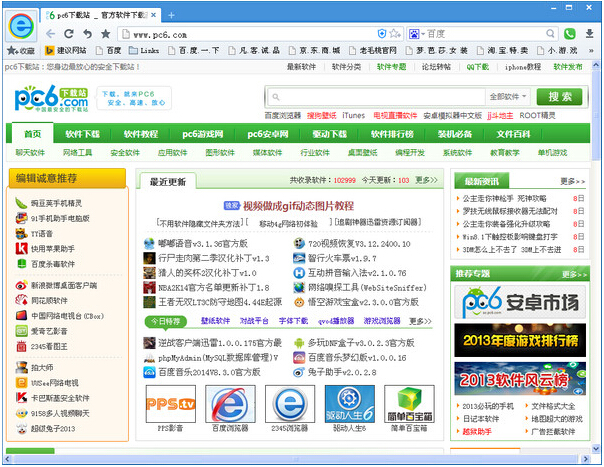
Task: Open the 百度浏览器 thumbnail
Action: point(230,405)
